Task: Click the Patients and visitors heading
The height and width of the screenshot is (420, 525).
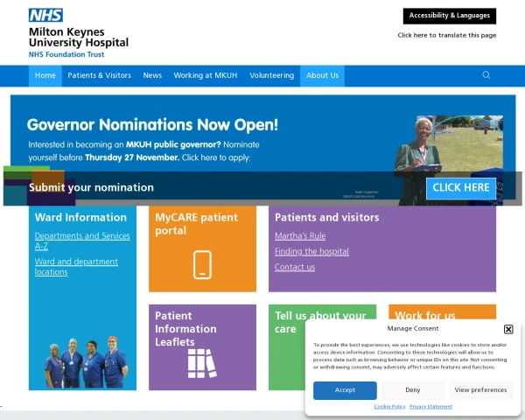Action: (x=326, y=217)
